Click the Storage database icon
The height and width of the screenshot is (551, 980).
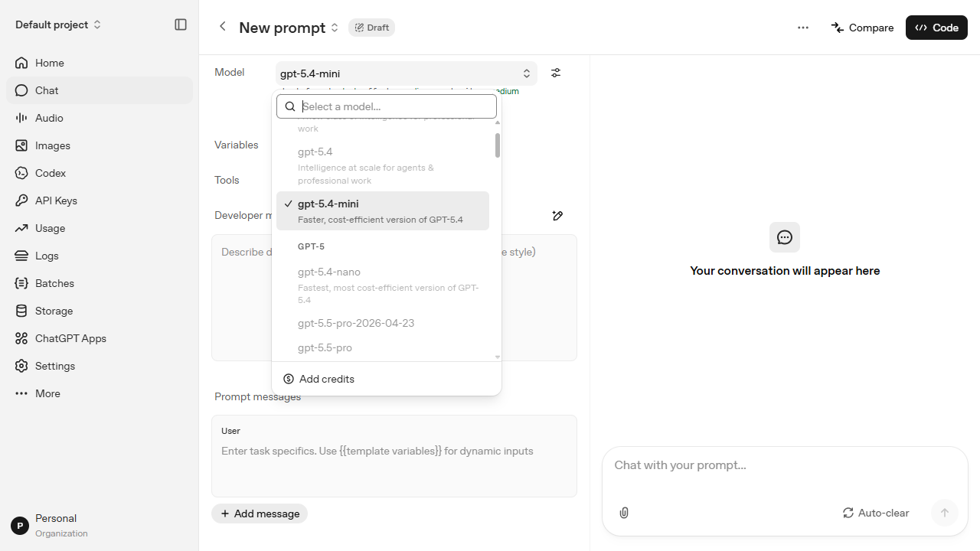tap(21, 311)
